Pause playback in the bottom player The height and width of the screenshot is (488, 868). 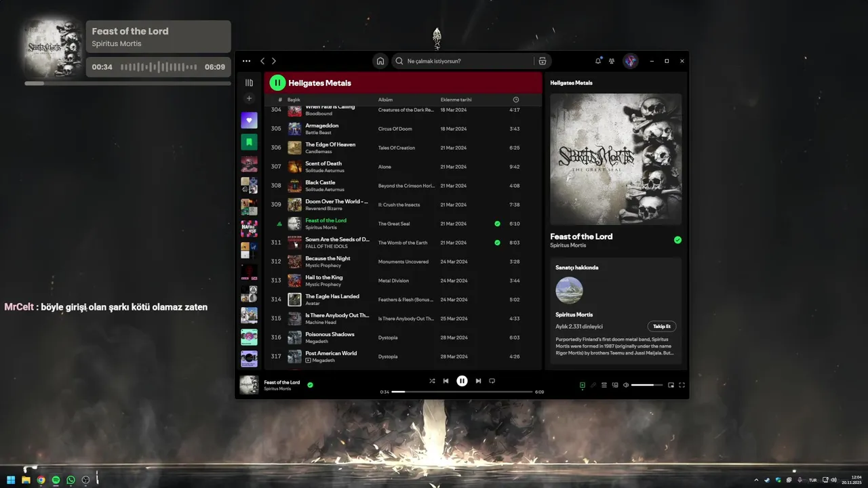(x=462, y=381)
